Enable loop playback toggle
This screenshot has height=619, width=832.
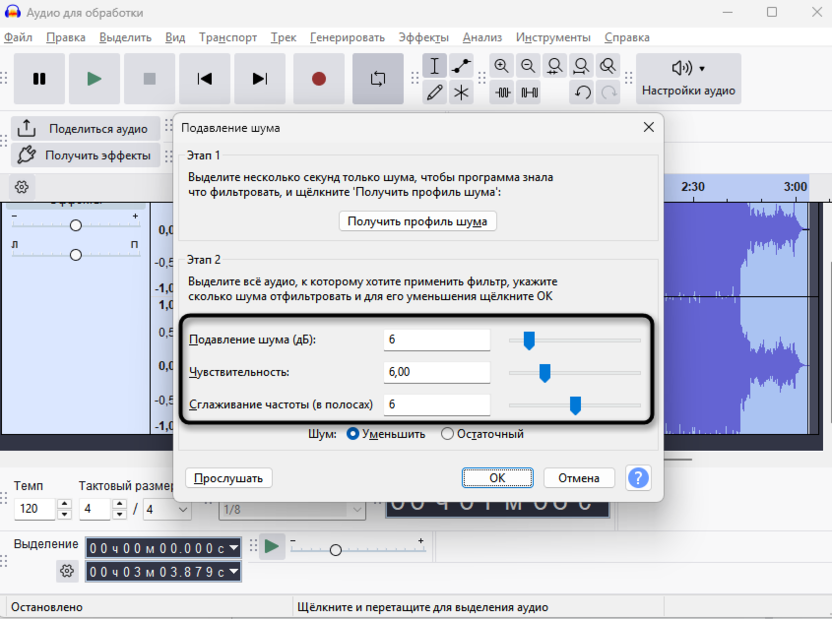377,78
